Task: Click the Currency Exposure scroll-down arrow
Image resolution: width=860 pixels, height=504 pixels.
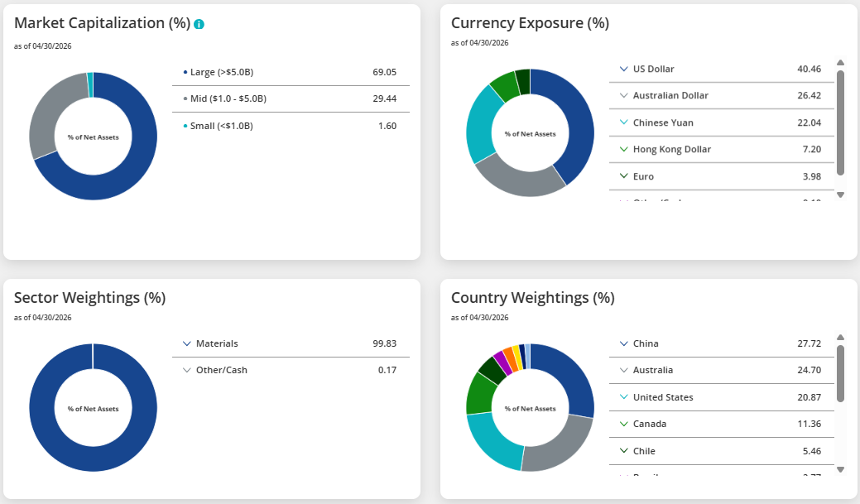Action: point(840,194)
